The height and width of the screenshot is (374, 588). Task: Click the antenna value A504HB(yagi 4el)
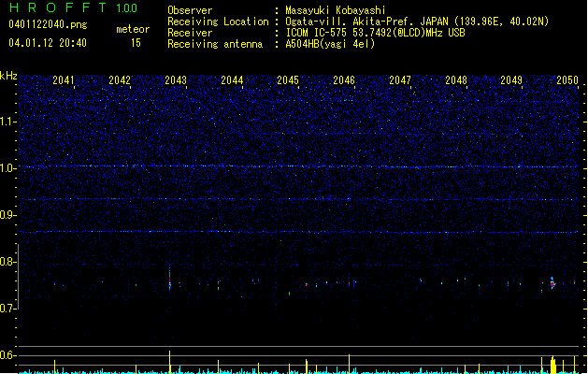point(330,44)
